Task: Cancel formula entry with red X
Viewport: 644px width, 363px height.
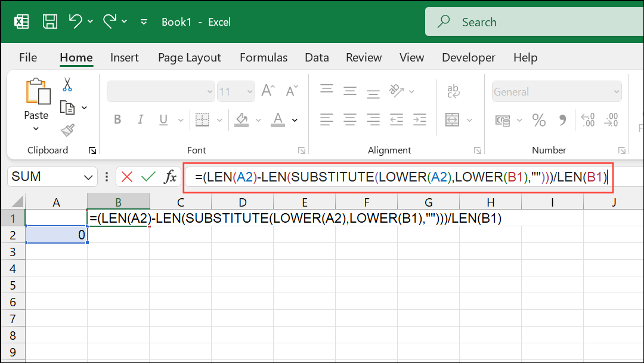Action: 127,177
